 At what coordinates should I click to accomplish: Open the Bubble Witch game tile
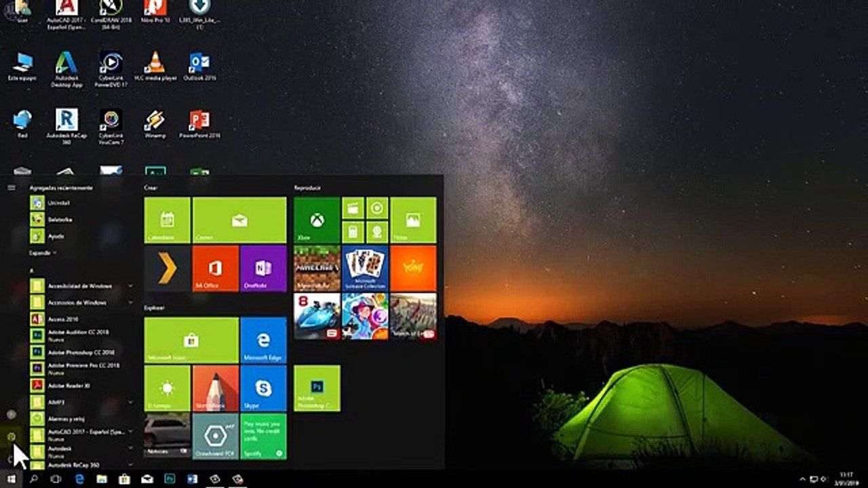click(365, 317)
